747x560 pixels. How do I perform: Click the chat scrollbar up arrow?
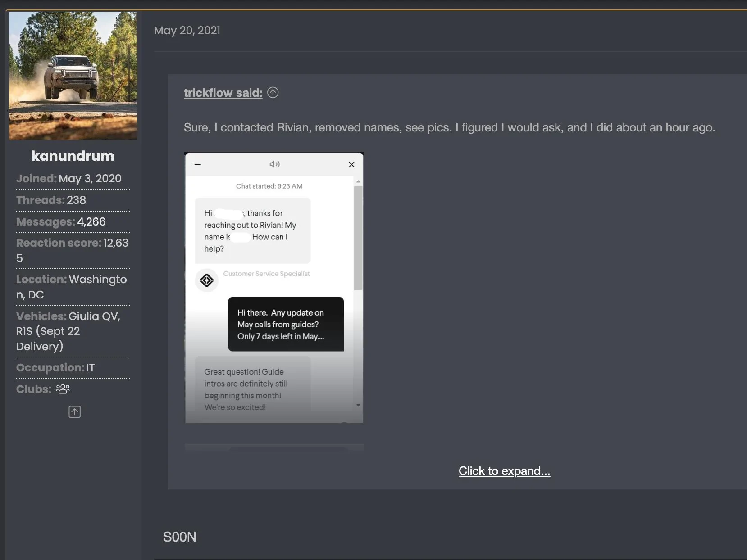pyautogui.click(x=358, y=181)
